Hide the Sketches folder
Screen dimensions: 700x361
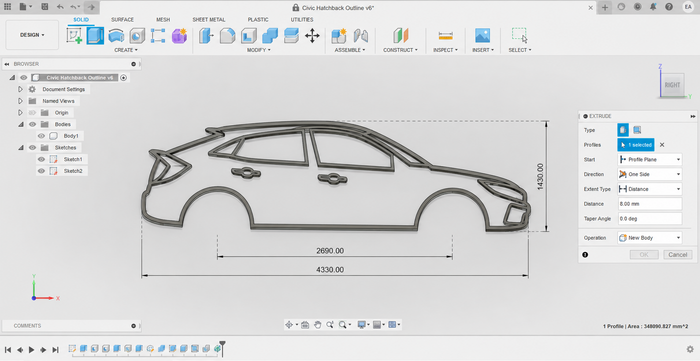click(x=32, y=148)
